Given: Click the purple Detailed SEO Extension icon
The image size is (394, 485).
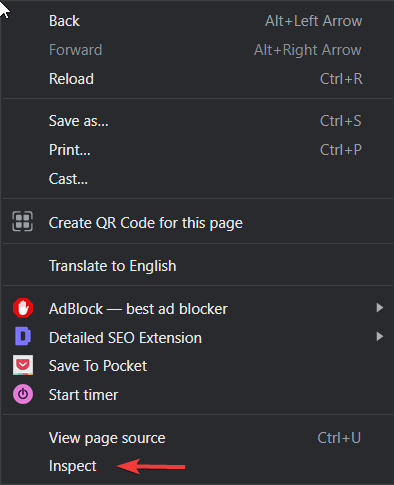Looking at the screenshot, I should 23,336.
